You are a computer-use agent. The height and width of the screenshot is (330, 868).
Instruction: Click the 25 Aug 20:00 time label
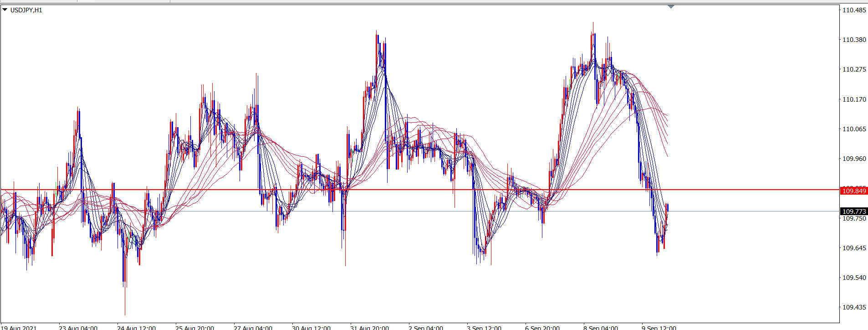pyautogui.click(x=194, y=327)
